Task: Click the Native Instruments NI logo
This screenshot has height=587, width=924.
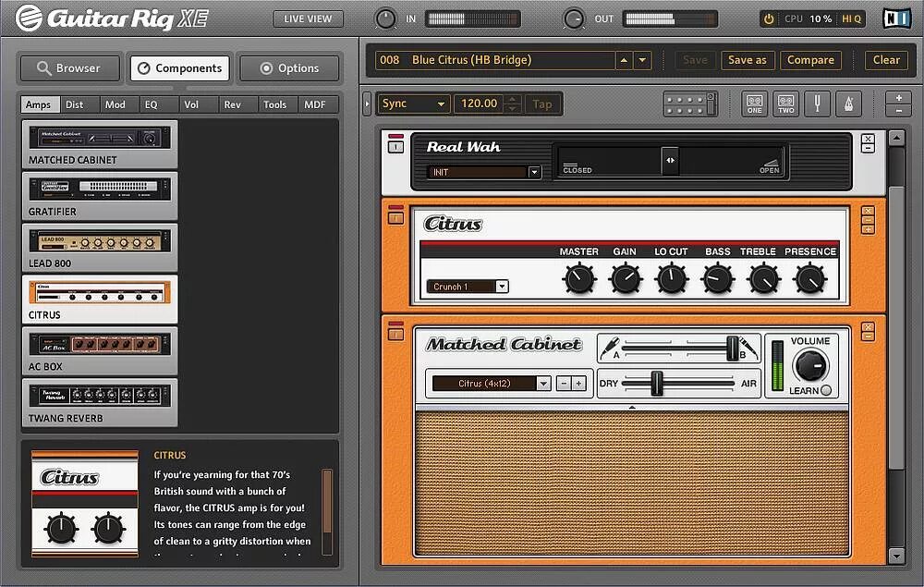Action: point(897,18)
